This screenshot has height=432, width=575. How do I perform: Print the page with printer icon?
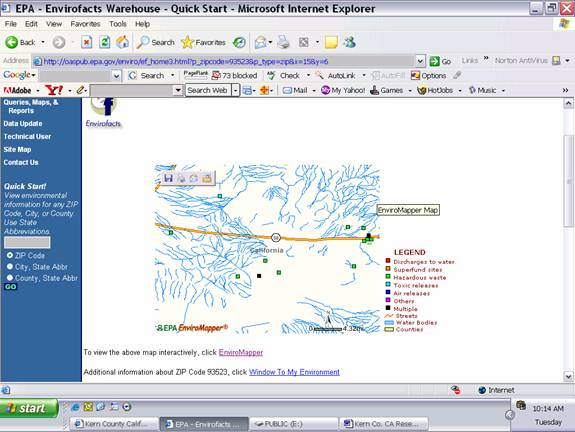(x=283, y=43)
